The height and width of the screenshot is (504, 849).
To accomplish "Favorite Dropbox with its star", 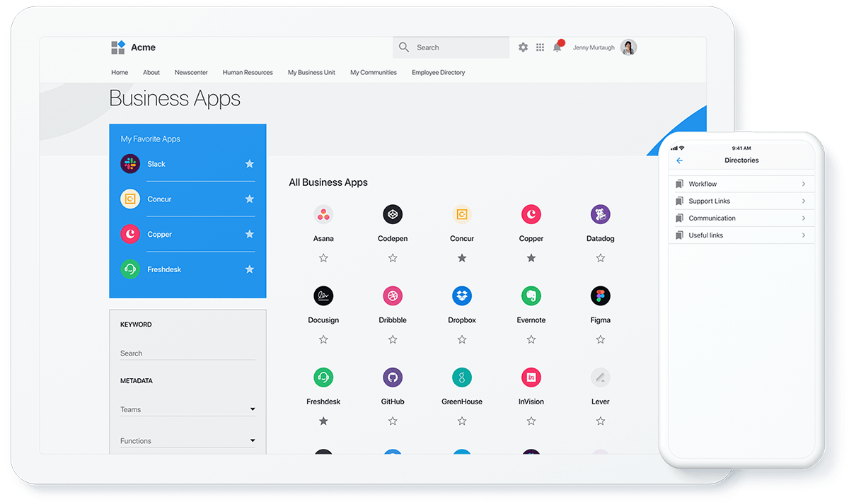I will [x=462, y=339].
